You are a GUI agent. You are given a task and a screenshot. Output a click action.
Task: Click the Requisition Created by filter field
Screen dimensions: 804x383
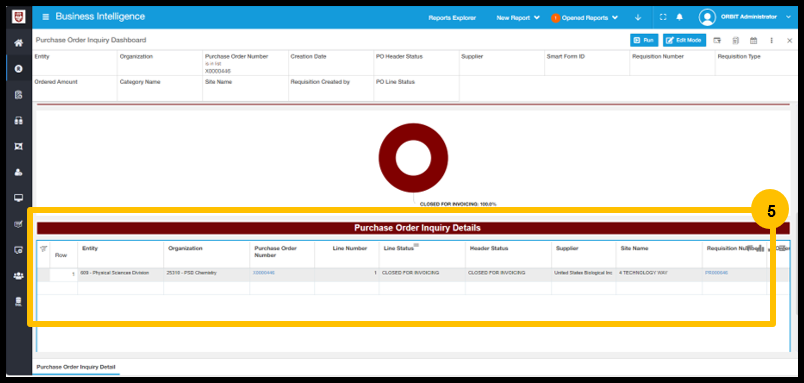click(331, 89)
